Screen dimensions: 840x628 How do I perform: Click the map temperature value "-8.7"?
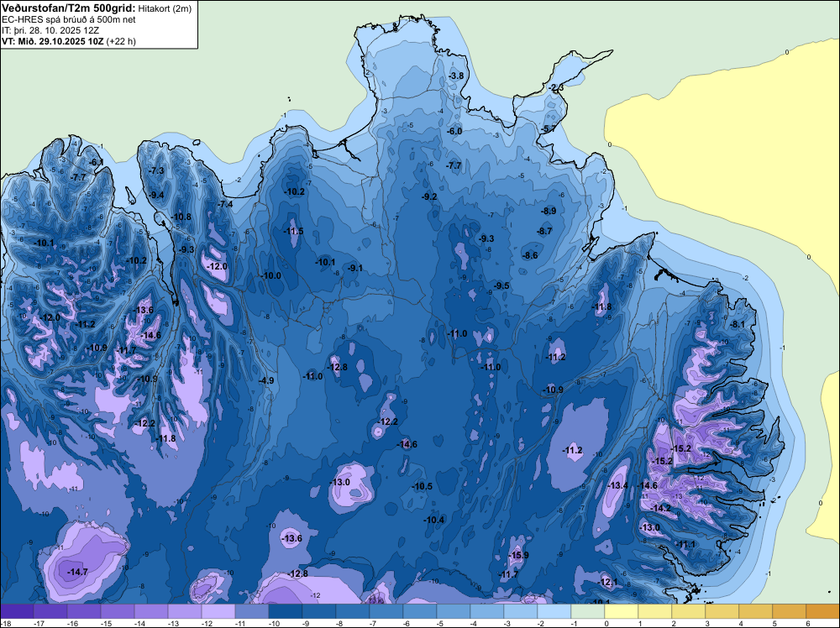544,231
